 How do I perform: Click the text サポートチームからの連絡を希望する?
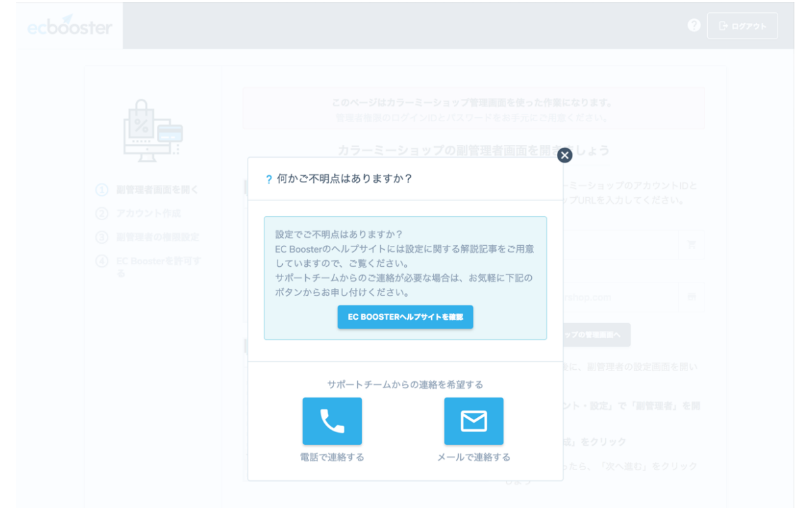tap(405, 384)
